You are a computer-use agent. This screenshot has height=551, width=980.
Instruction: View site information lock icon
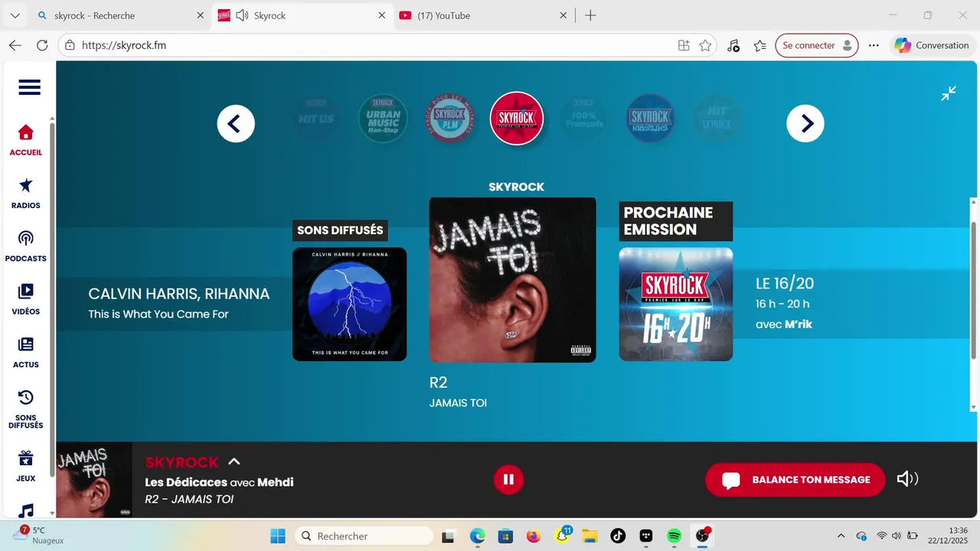click(x=70, y=45)
